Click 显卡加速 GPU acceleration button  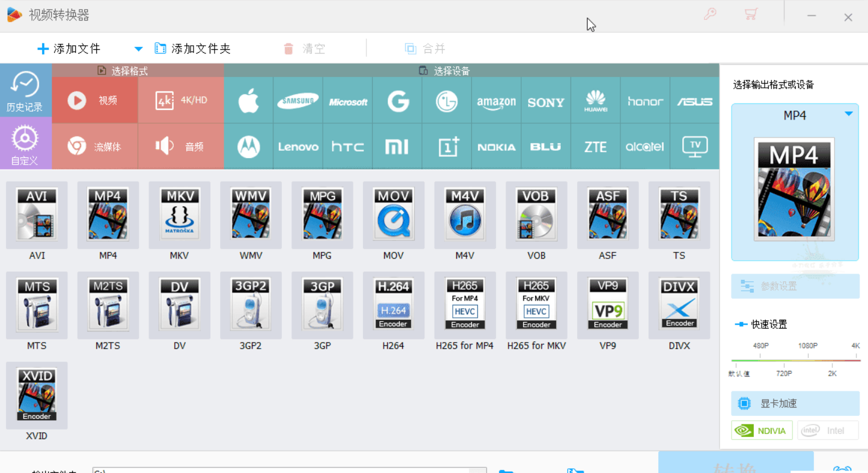pos(795,404)
